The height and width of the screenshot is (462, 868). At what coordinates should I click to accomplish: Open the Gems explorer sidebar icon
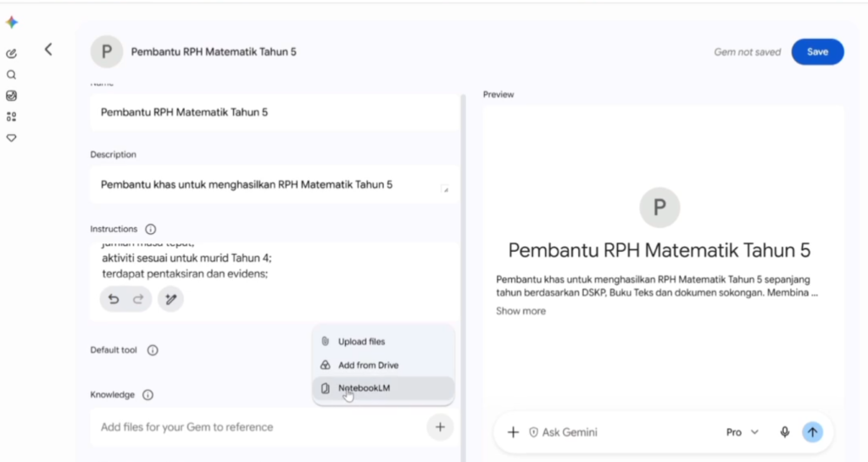point(11,117)
